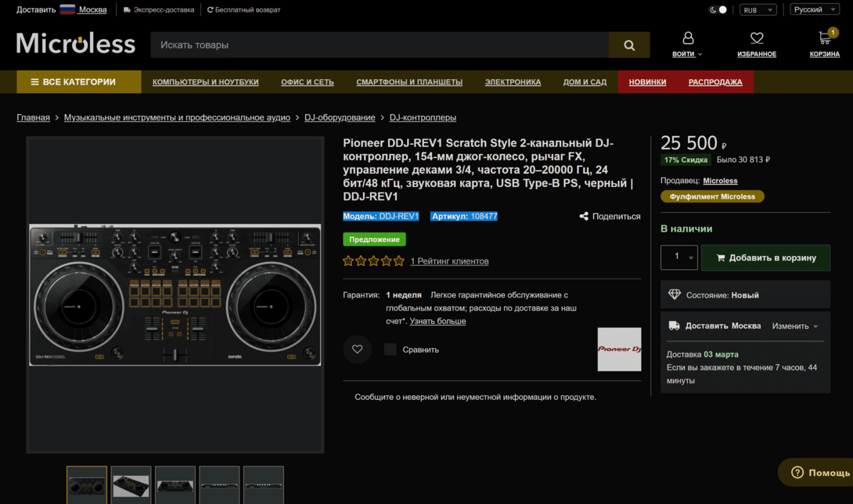
Task: Click the Искать товары search field
Action: click(x=380, y=45)
